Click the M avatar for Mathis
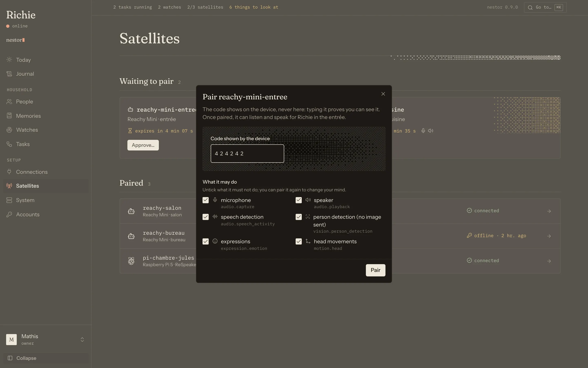The width and height of the screenshot is (588, 368). click(x=11, y=340)
